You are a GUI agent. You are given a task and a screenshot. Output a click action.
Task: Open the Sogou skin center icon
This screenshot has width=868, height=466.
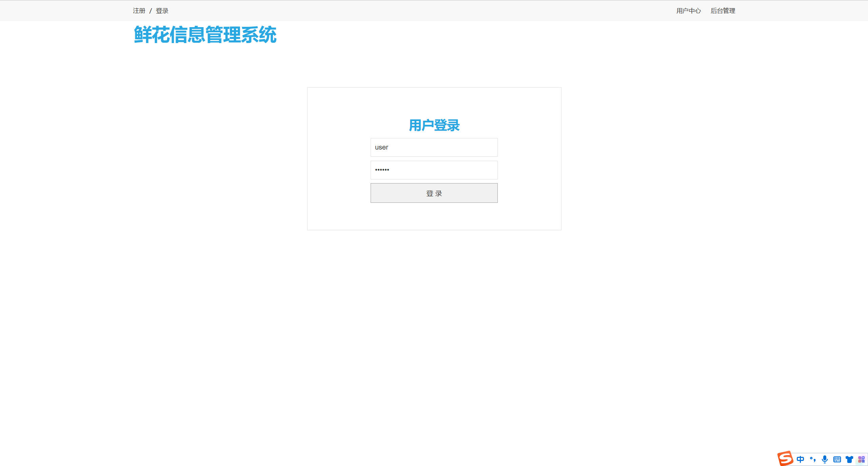pos(849,459)
